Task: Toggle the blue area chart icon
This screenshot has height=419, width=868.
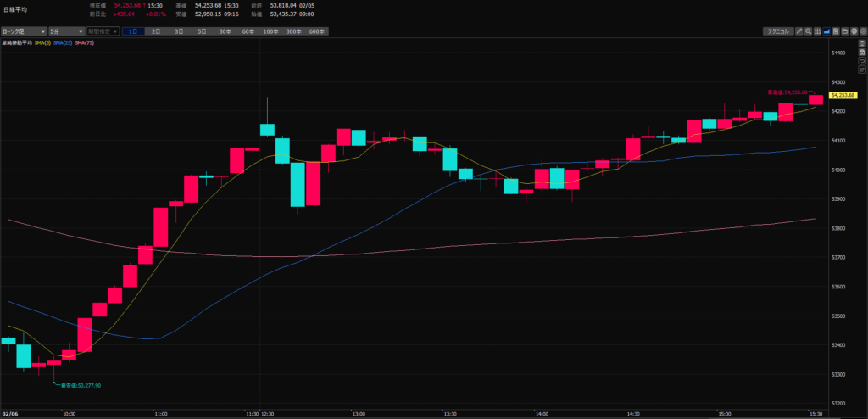Action: click(x=826, y=31)
